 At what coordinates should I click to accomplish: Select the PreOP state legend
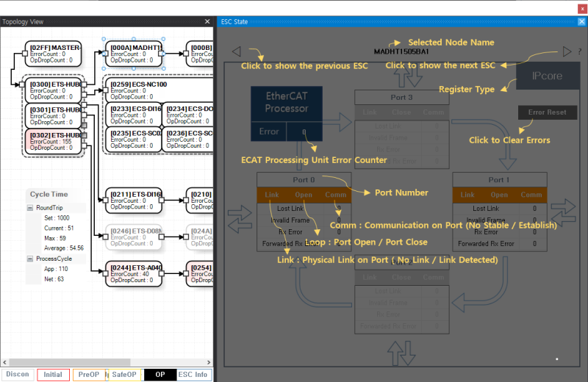pos(89,375)
